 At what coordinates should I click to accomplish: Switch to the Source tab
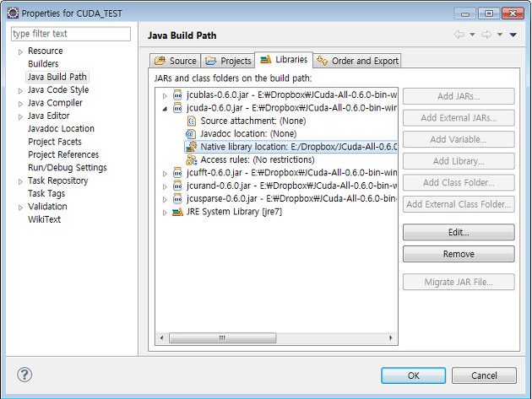point(175,61)
